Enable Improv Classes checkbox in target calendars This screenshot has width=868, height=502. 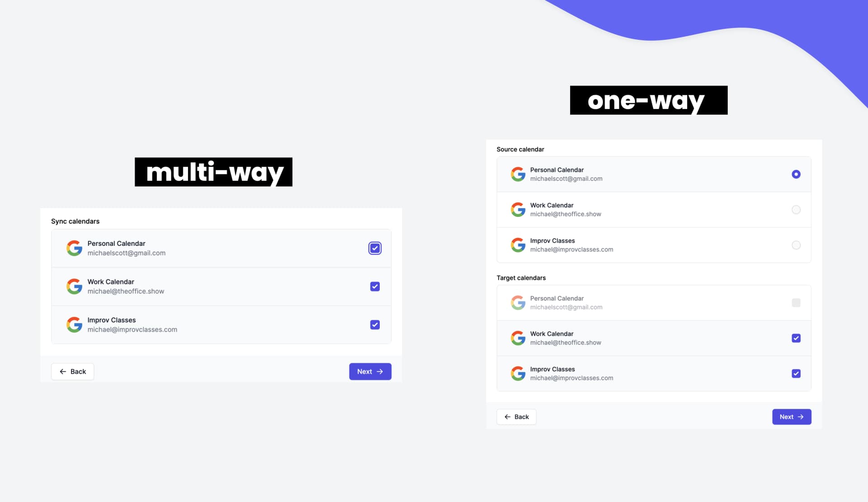point(796,374)
